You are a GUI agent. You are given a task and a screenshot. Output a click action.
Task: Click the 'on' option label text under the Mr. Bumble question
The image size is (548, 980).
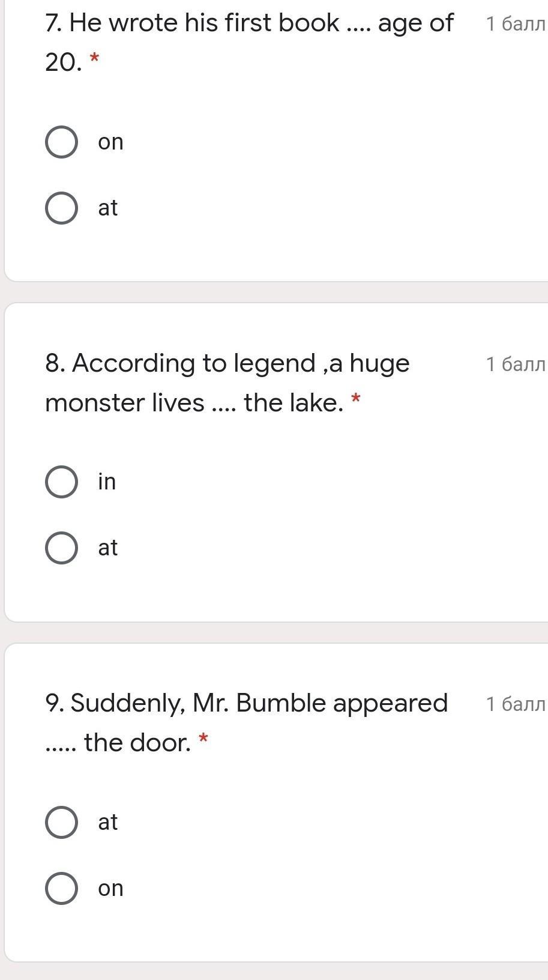coord(110,888)
